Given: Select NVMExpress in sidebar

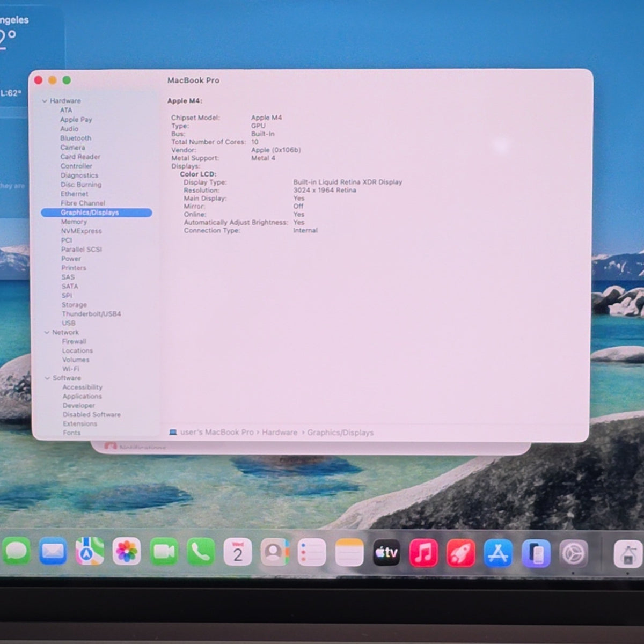Looking at the screenshot, I should click(x=81, y=231).
